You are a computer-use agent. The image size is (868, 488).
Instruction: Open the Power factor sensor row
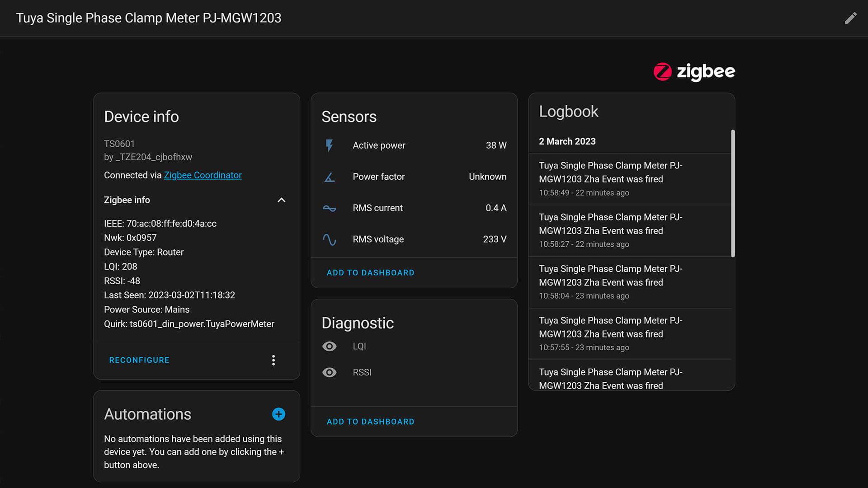(x=414, y=177)
